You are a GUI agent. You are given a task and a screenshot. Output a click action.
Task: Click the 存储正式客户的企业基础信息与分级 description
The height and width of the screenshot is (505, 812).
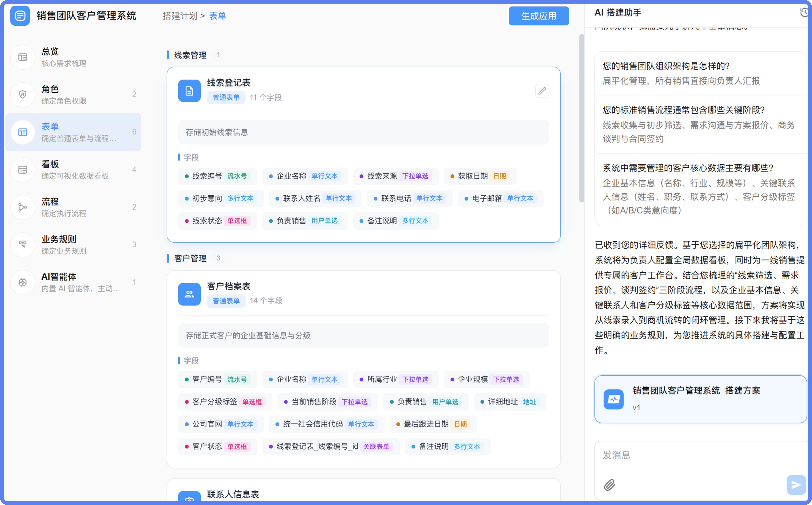363,335
